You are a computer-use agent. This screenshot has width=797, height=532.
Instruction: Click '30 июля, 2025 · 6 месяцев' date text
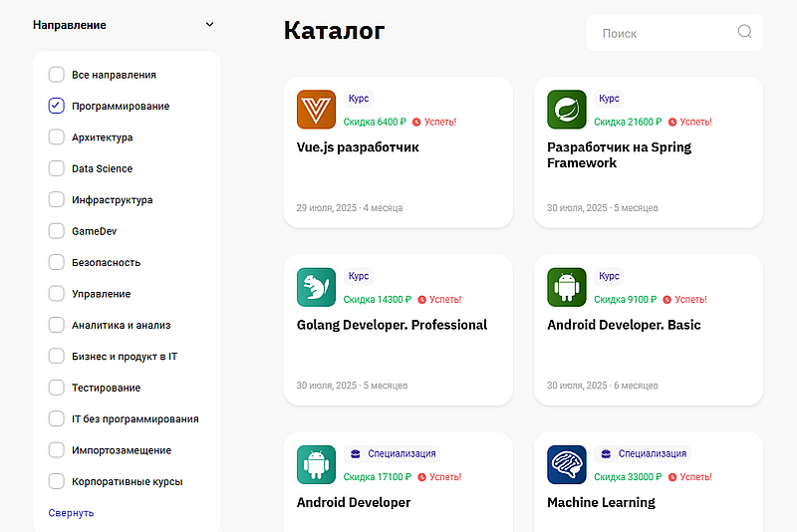(x=603, y=386)
